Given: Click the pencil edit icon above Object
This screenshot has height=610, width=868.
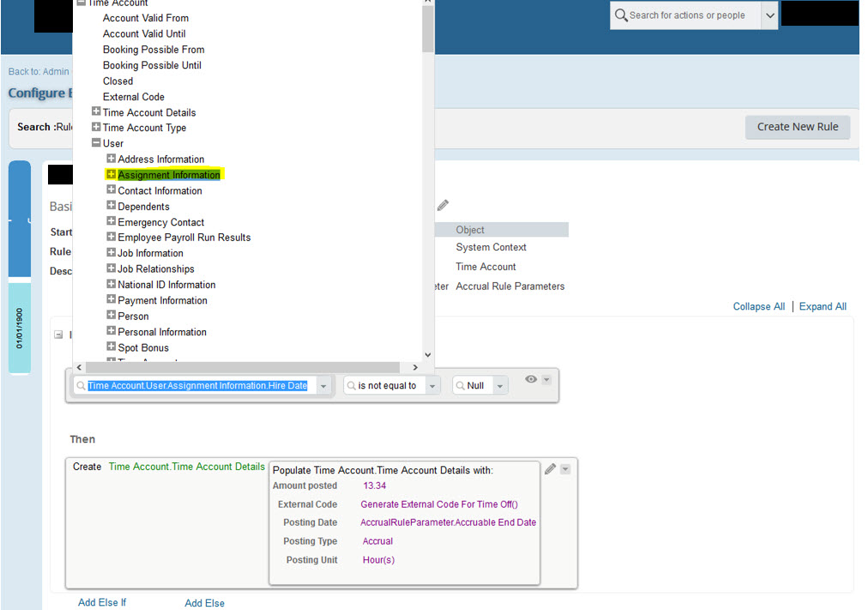Looking at the screenshot, I should click(443, 205).
